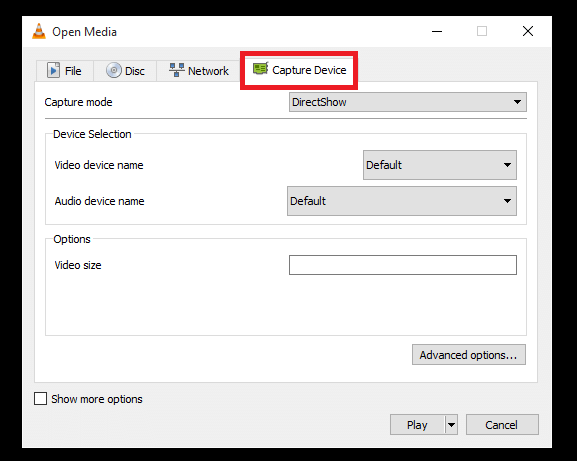577x461 pixels.
Task: Minimize the Open Media window
Action: (437, 32)
